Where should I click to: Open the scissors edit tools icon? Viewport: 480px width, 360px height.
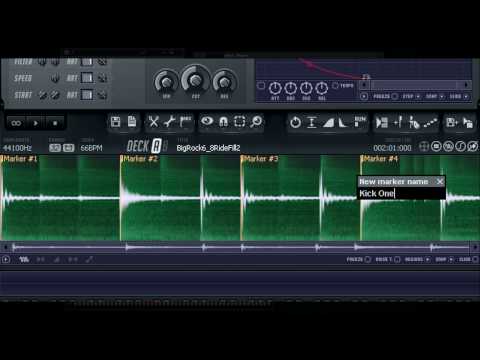[x=153, y=122]
